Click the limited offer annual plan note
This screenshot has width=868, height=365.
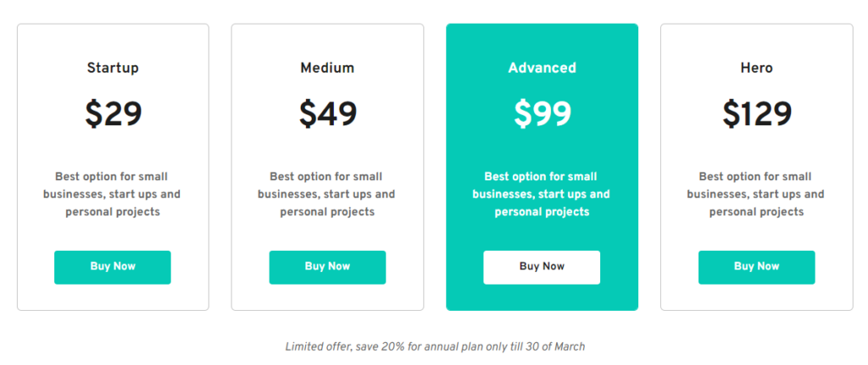tap(435, 346)
